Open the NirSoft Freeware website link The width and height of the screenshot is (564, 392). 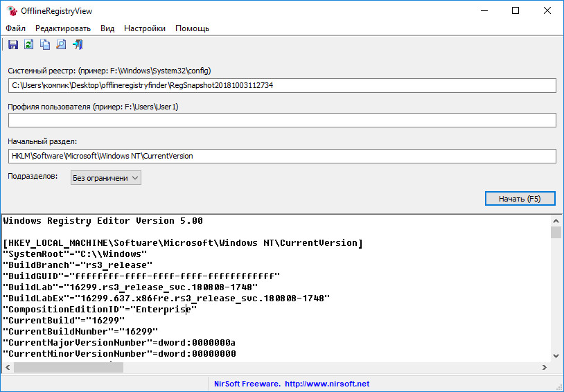[292, 384]
